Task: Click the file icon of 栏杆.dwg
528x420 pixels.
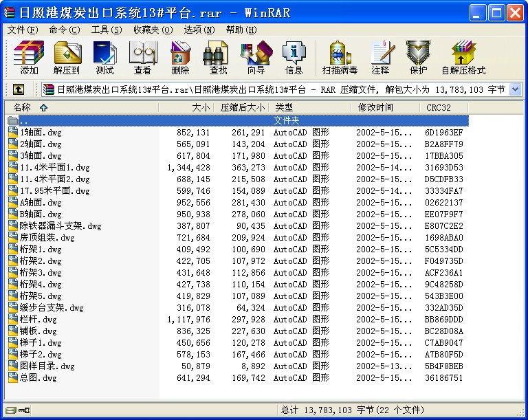Action: pyautogui.click(x=13, y=319)
